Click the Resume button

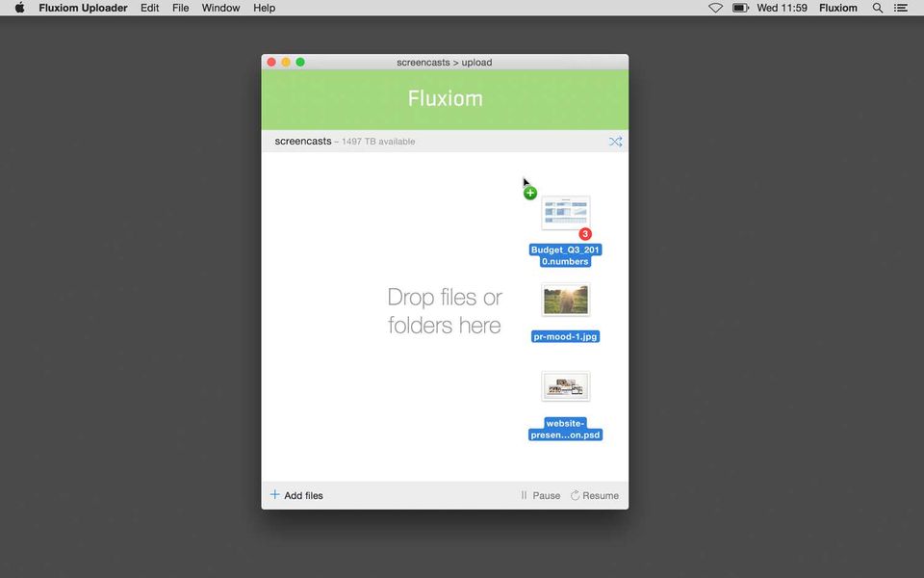click(595, 495)
